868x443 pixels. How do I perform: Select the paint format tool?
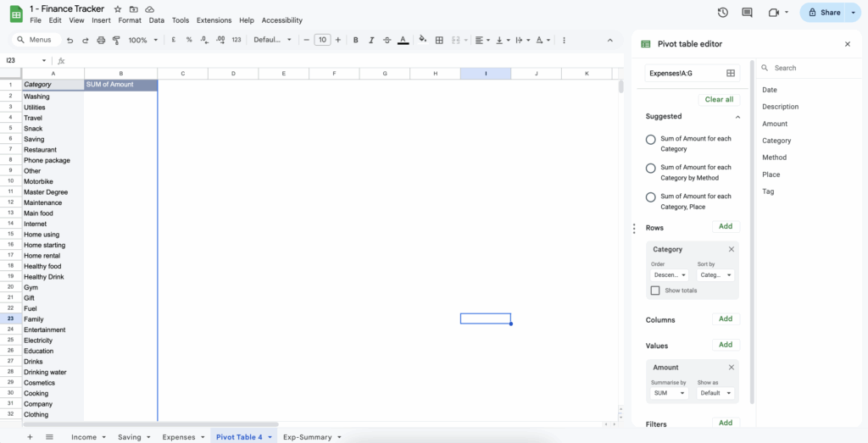click(116, 40)
